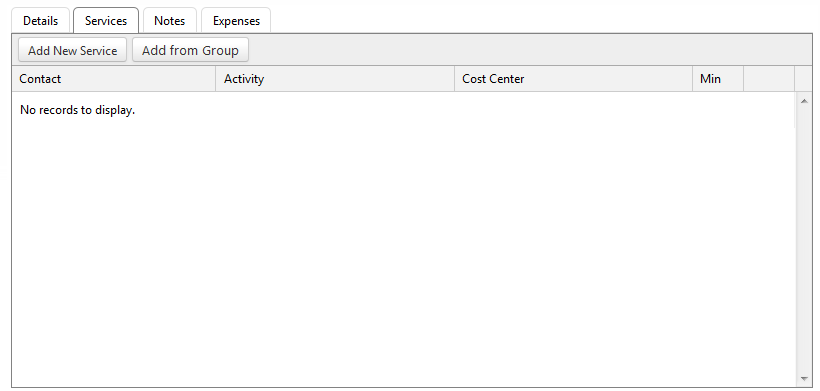820x391 pixels.
Task: Go to the Expenses tab
Action: click(236, 21)
